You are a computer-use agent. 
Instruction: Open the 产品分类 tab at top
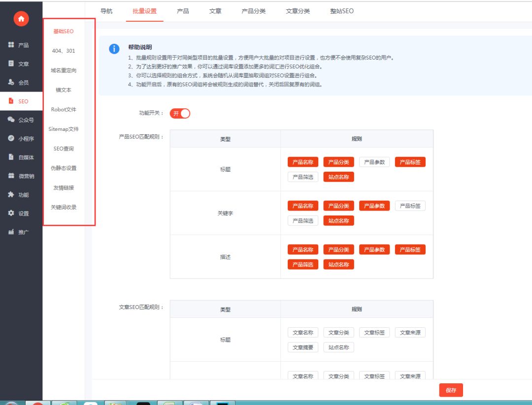tap(253, 11)
